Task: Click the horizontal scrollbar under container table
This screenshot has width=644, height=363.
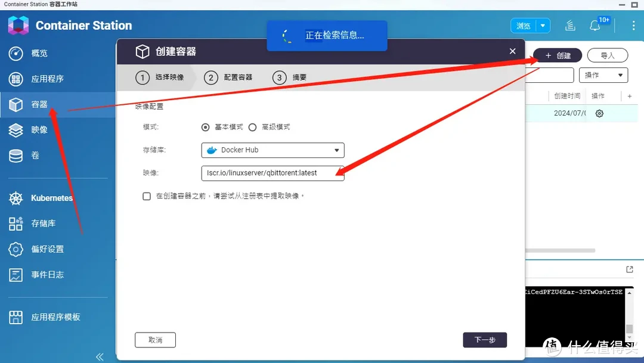Action: click(560, 250)
